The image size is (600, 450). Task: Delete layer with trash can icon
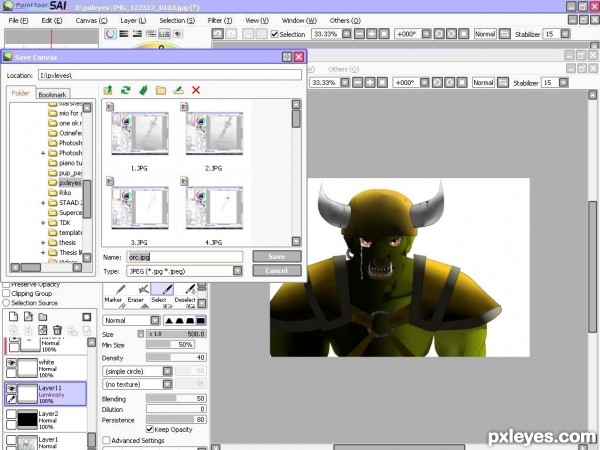click(57, 330)
